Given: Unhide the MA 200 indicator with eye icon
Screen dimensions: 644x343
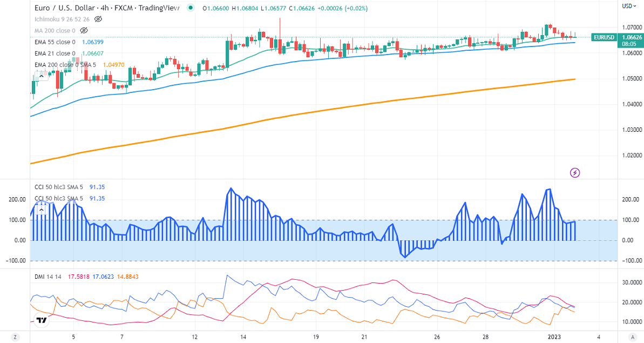Looking at the screenshot, I should (x=84, y=30).
